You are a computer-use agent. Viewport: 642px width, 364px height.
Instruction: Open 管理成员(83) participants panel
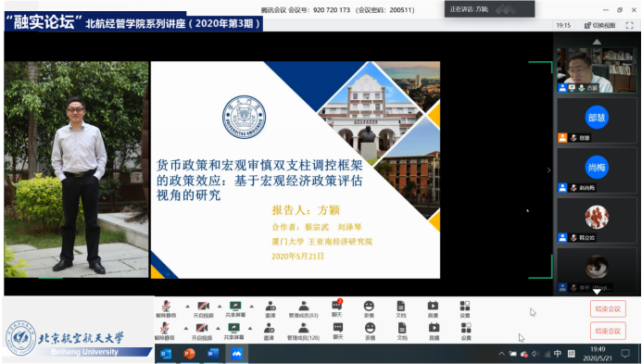coord(303,309)
